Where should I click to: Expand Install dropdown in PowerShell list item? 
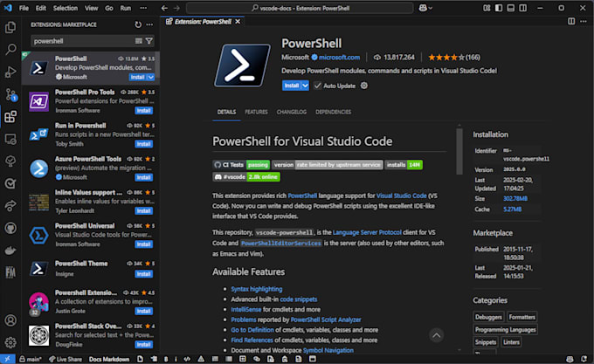coord(151,77)
